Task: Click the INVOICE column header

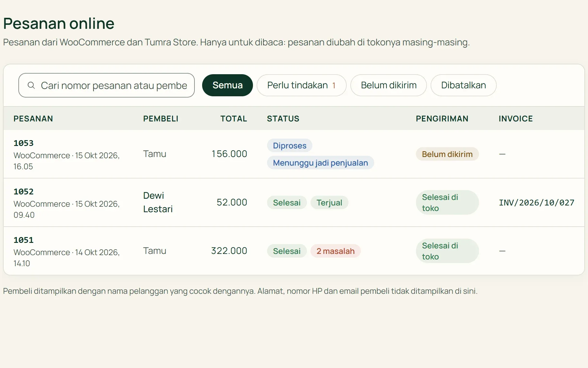Action: click(516, 119)
